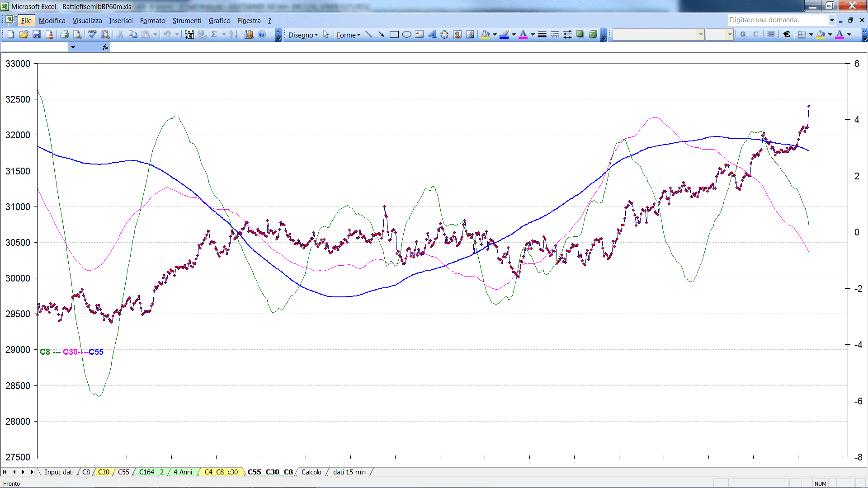Click the Sort ascending icon

[233, 34]
